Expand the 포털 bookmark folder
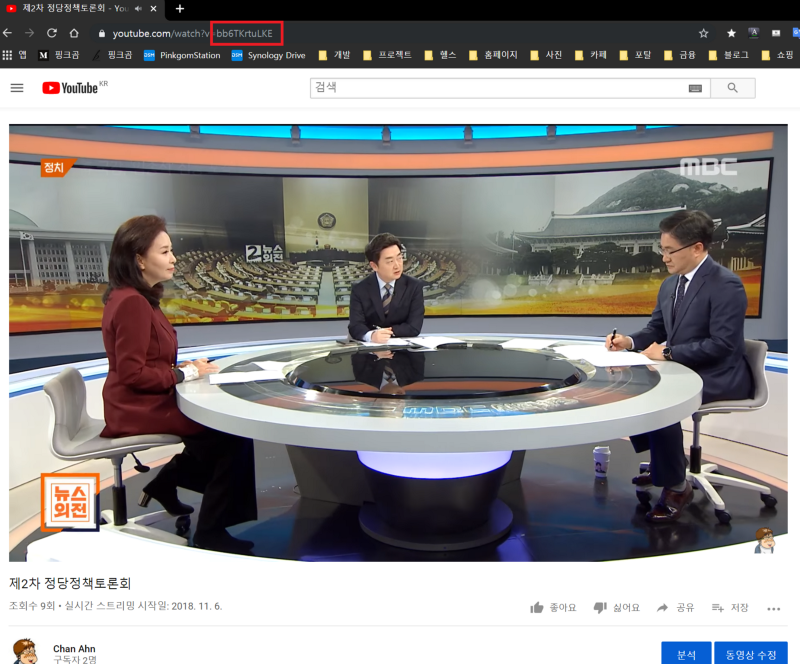 (x=635, y=55)
